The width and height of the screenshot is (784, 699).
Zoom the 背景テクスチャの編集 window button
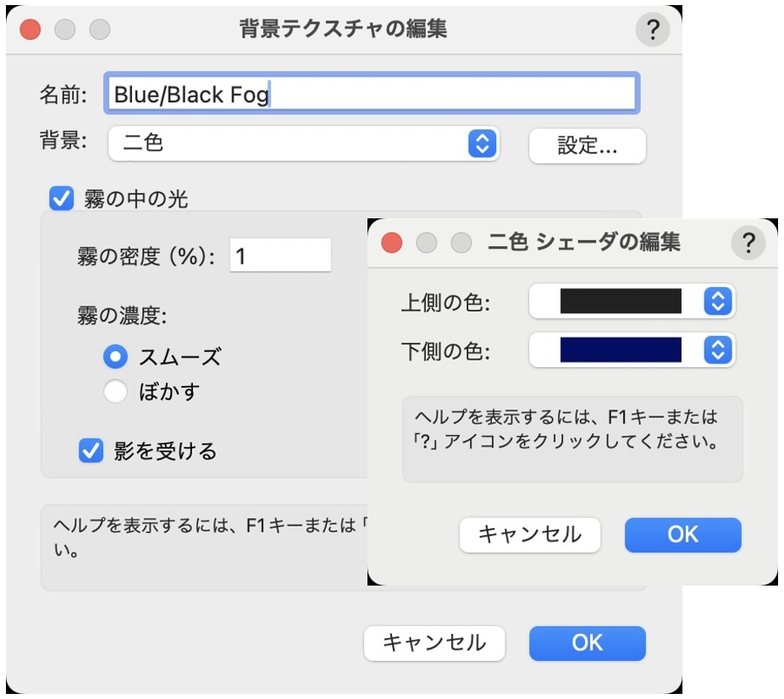click(100, 30)
